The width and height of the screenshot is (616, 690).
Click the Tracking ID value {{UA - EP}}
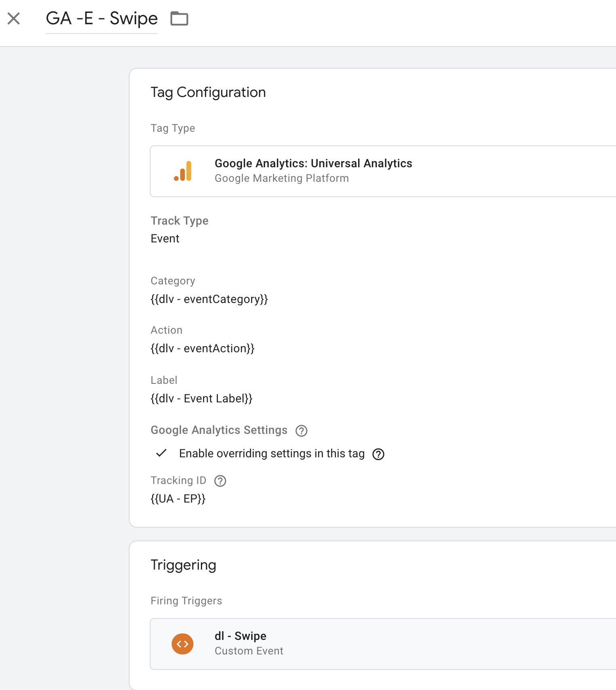(178, 499)
